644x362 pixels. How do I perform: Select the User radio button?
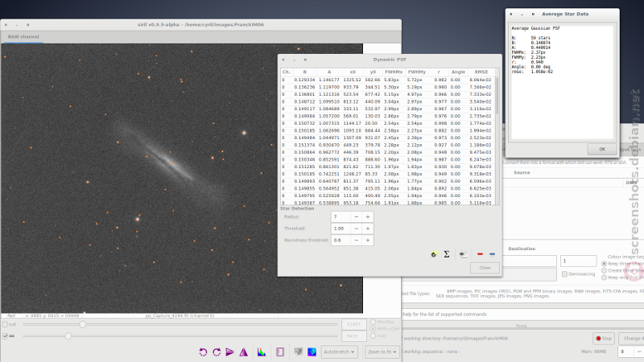(x=373, y=335)
